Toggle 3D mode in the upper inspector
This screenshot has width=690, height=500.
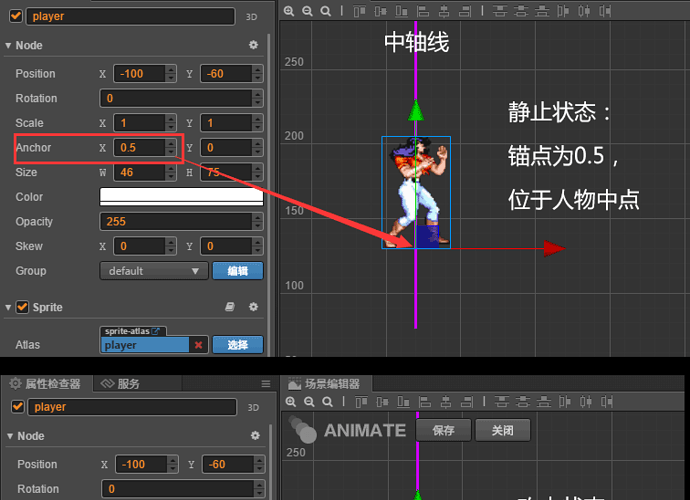[x=251, y=17]
